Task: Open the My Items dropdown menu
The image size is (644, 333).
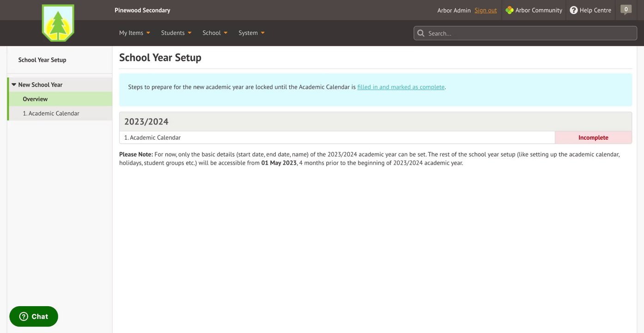Action: tap(134, 33)
